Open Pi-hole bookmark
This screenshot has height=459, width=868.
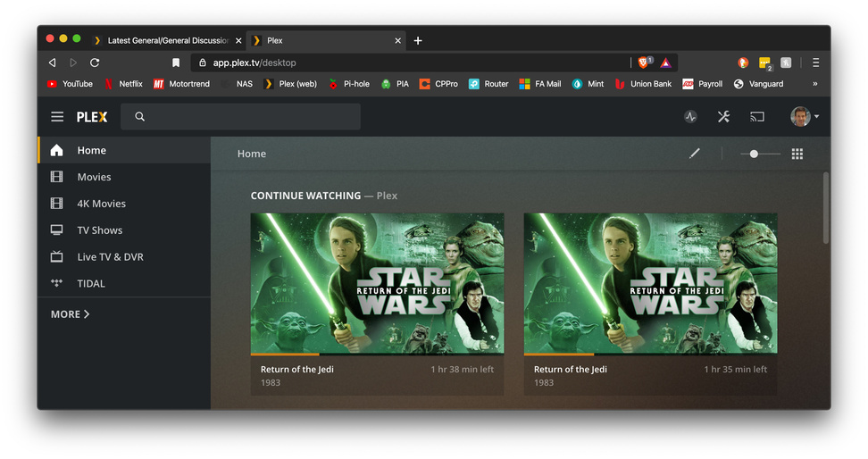coord(349,84)
